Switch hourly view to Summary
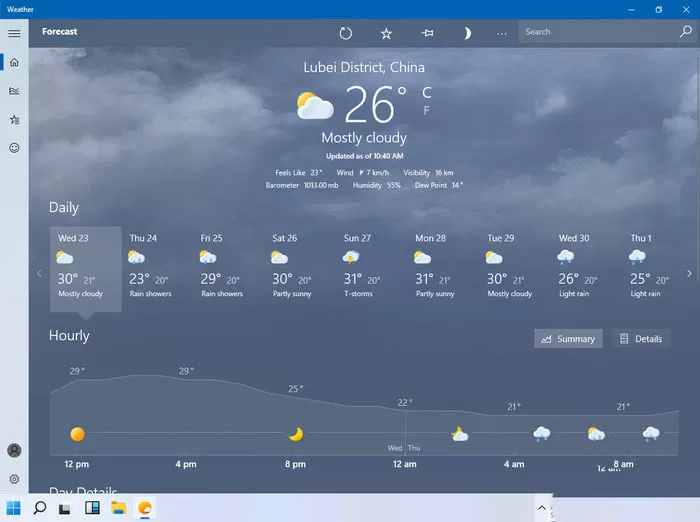This screenshot has width=700, height=522. pos(568,339)
